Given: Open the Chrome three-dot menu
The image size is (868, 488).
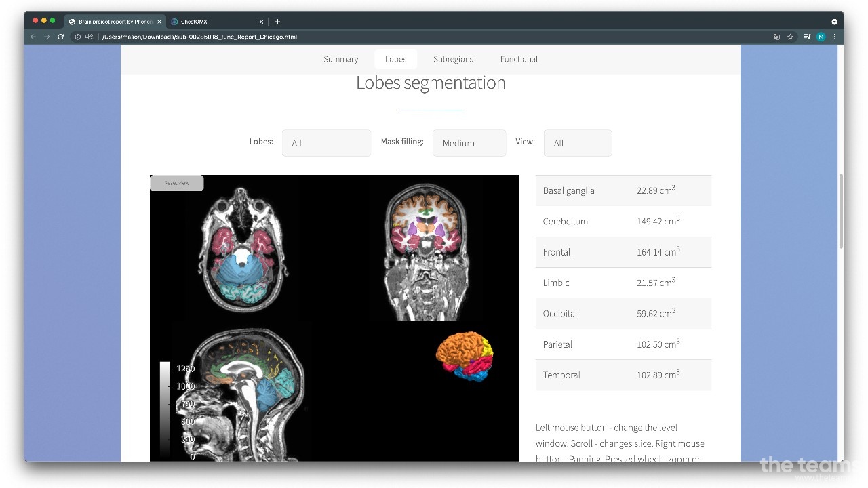Looking at the screenshot, I should point(834,37).
